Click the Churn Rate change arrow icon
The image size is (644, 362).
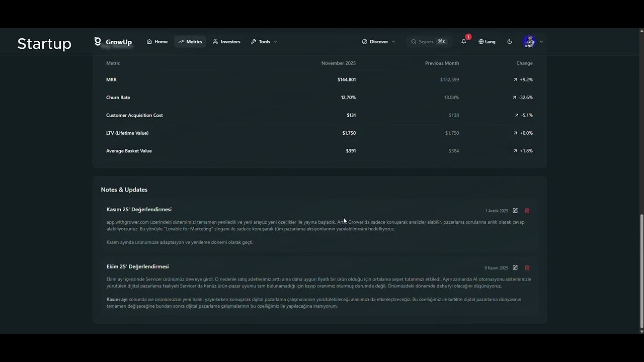click(x=514, y=98)
